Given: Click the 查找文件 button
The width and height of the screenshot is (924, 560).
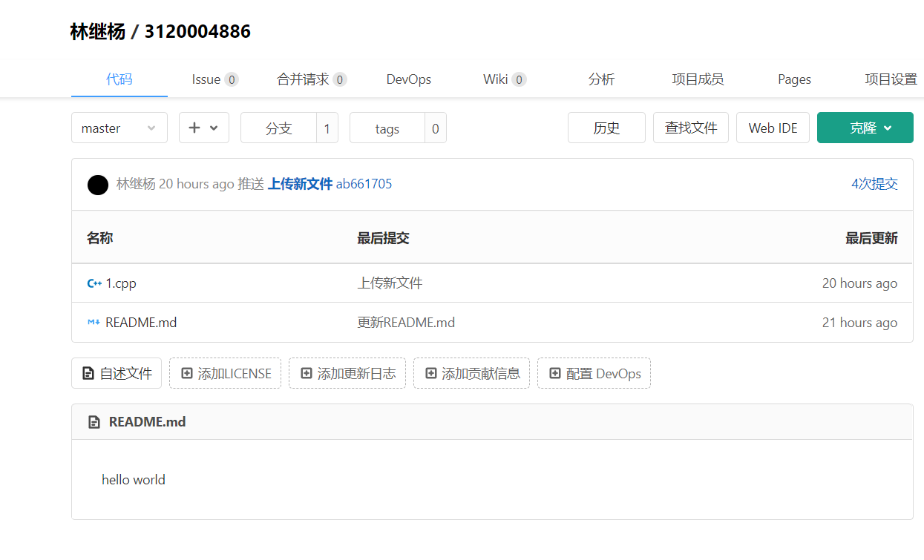Looking at the screenshot, I should tap(691, 128).
